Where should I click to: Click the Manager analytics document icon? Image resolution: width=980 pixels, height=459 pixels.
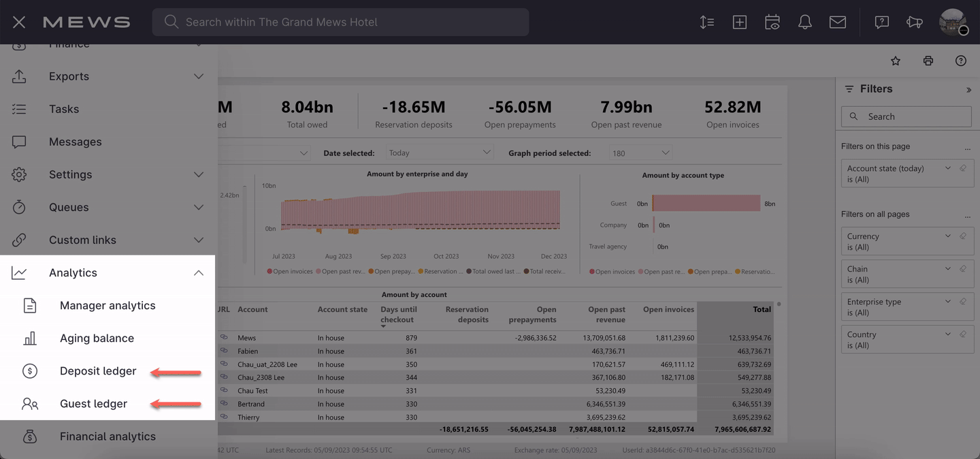(x=30, y=306)
